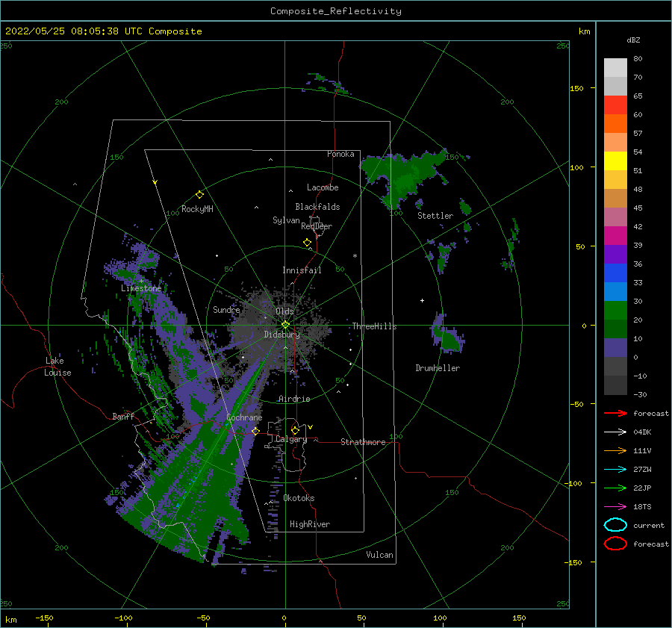Click the RockyMH label
672x628 pixels.
point(197,209)
